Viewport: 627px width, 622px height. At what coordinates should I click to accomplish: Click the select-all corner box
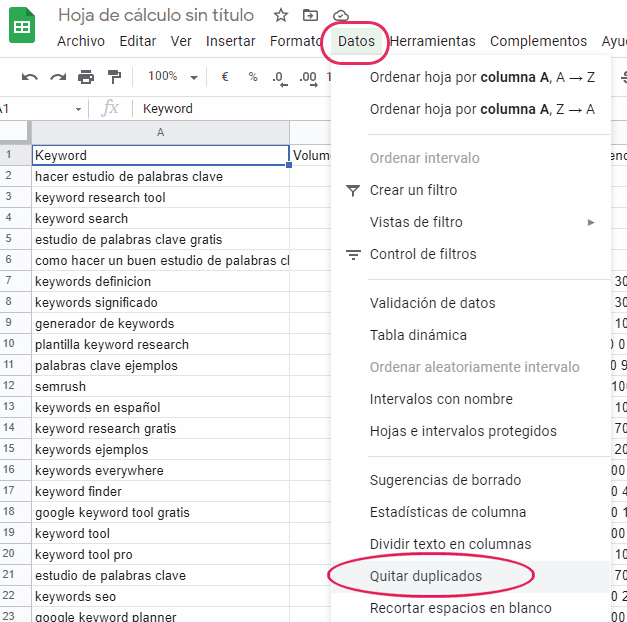[15, 132]
